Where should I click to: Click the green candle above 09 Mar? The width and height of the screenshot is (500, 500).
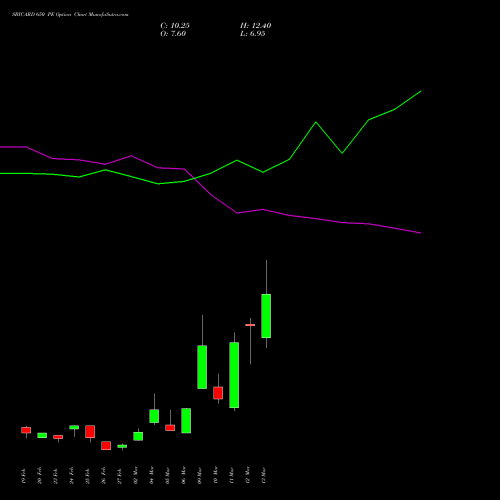click(x=202, y=367)
